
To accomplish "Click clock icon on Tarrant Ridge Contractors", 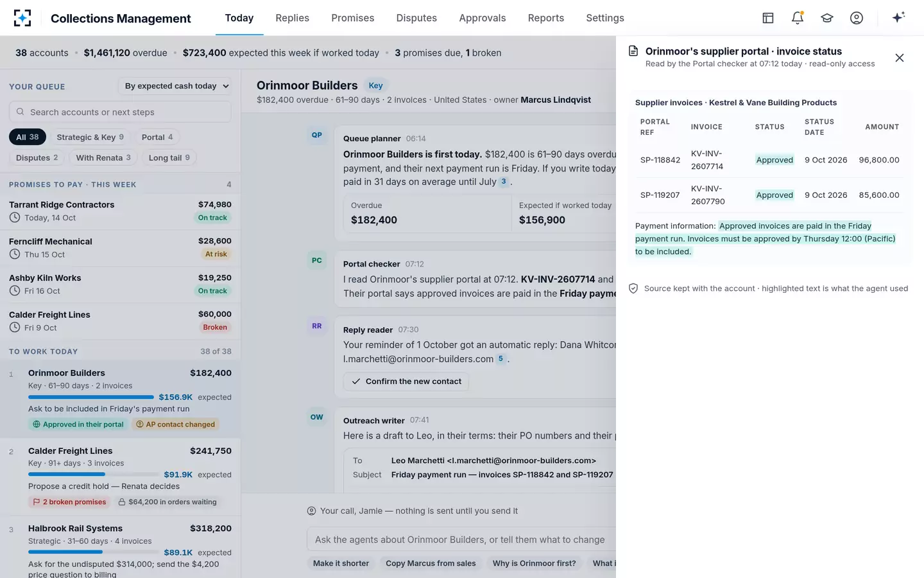I will click(x=15, y=218).
